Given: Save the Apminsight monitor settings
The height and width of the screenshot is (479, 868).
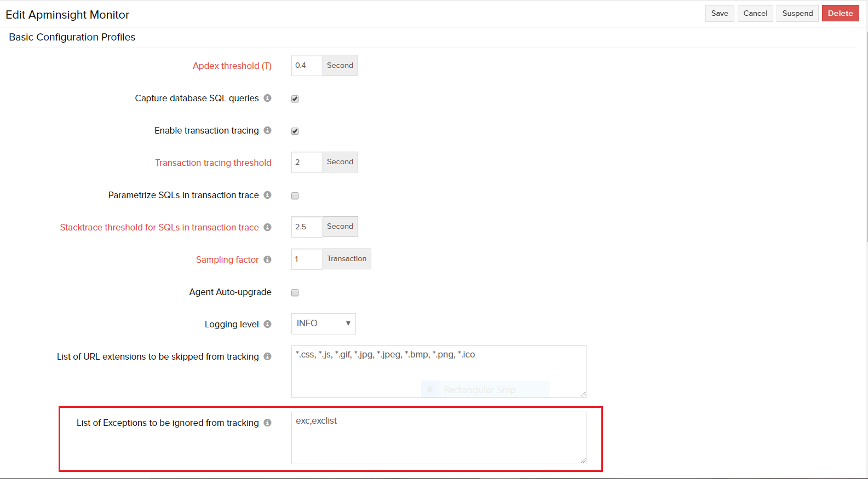Looking at the screenshot, I should [x=720, y=13].
